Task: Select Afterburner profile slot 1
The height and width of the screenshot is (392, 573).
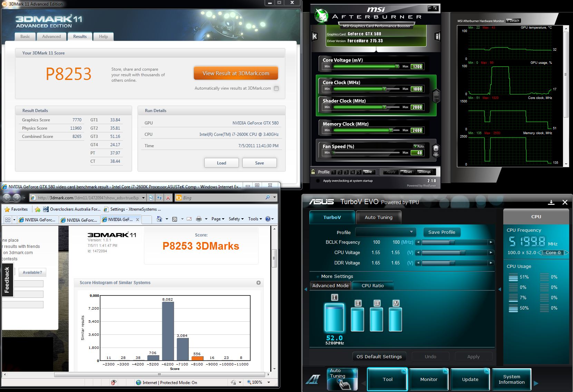Action: tap(334, 172)
